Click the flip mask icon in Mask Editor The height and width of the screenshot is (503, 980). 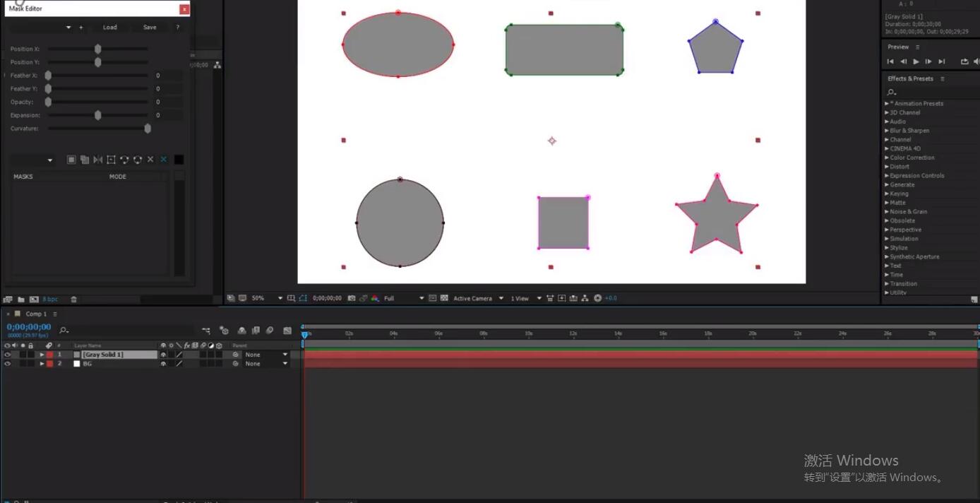click(x=97, y=160)
